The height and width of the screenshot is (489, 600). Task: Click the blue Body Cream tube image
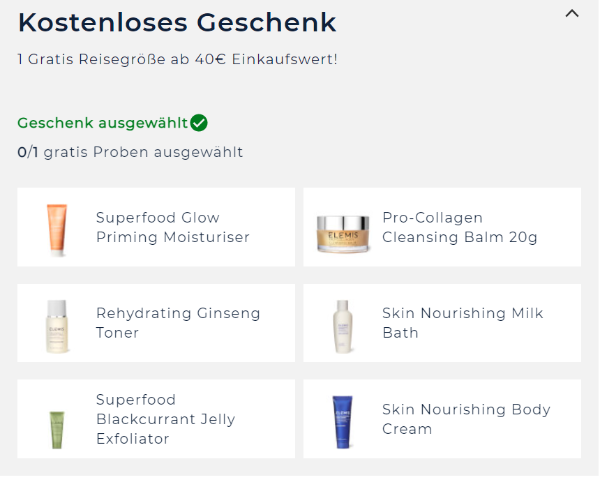[x=342, y=422]
